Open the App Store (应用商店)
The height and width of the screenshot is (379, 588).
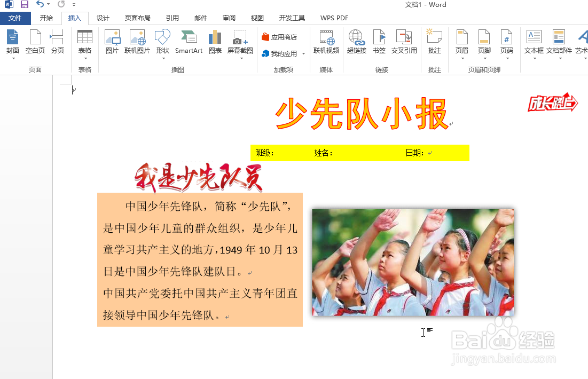279,37
